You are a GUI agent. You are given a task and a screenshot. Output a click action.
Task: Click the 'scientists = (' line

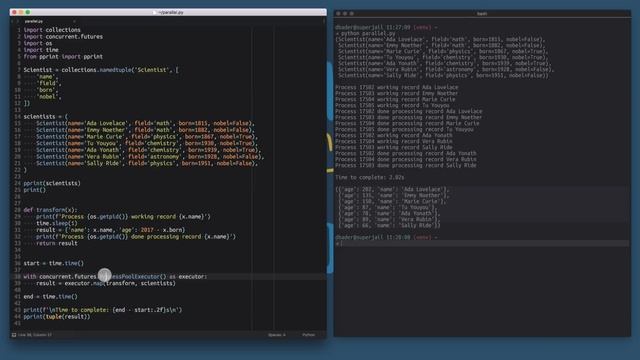[46, 116]
